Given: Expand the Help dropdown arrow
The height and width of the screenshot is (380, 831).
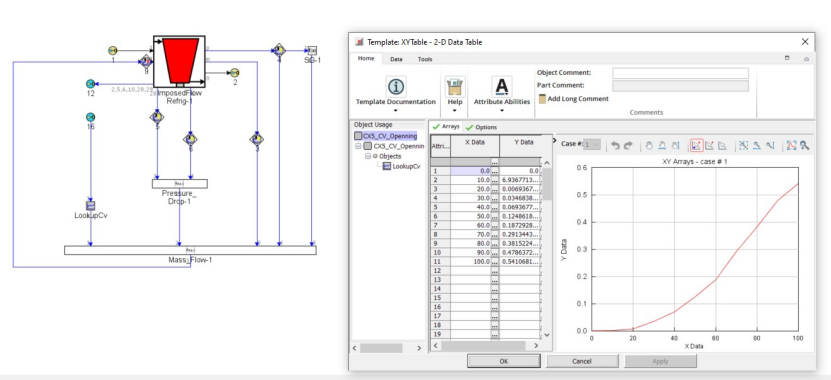Looking at the screenshot, I should (455, 111).
